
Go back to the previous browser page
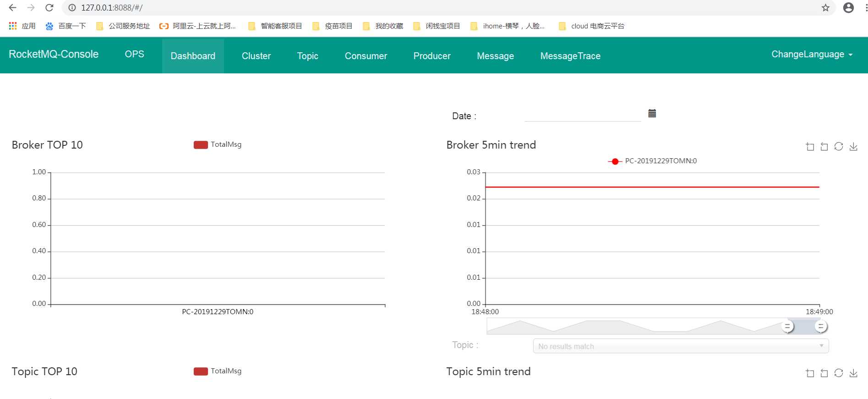click(x=12, y=8)
